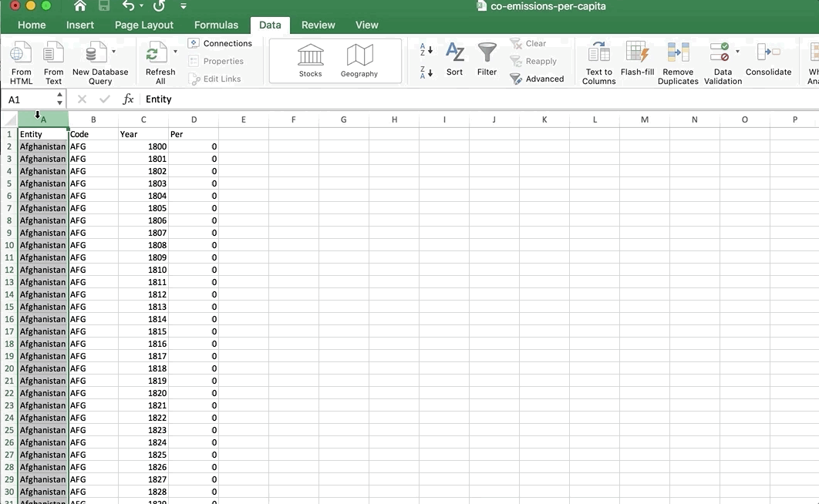This screenshot has height=504, width=819.
Task: Open the Name Box dropdown
Action: click(x=59, y=99)
